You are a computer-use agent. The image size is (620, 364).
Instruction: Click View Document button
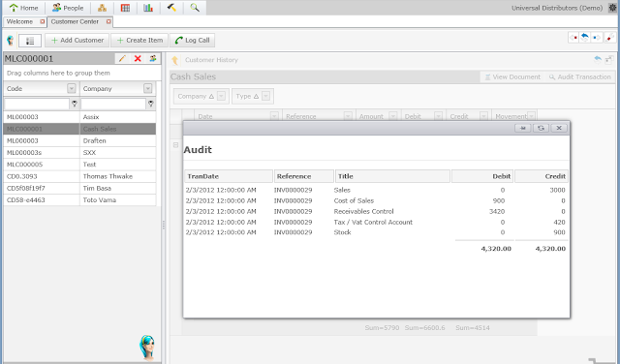[512, 77]
